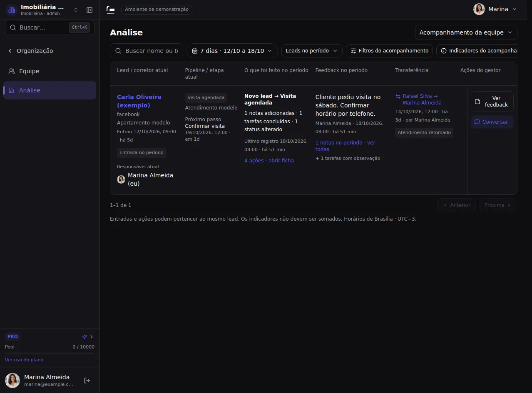The height and width of the screenshot is (393, 532).
Task: Click the Buscar nome search input
Action: click(x=147, y=51)
